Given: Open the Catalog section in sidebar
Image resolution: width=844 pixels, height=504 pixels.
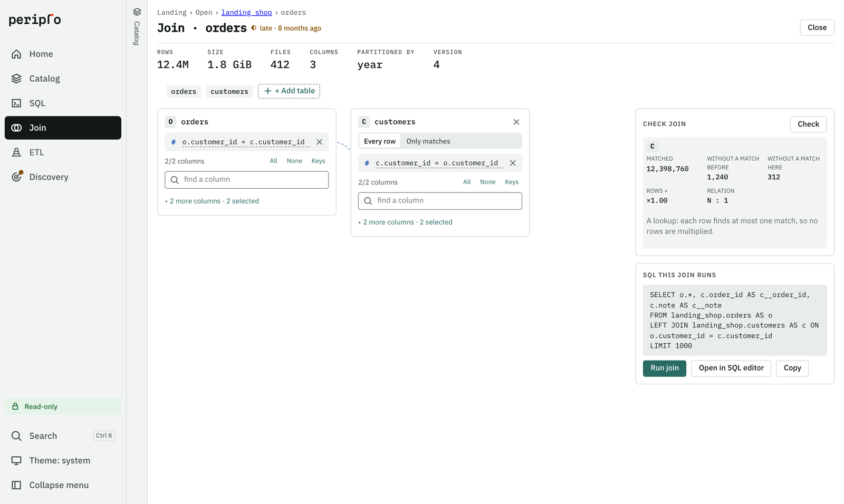Looking at the screenshot, I should coord(63,79).
